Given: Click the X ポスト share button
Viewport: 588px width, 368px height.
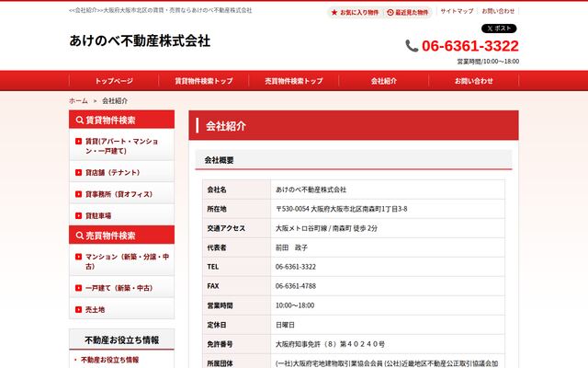Looking at the screenshot, I should coord(499,29).
